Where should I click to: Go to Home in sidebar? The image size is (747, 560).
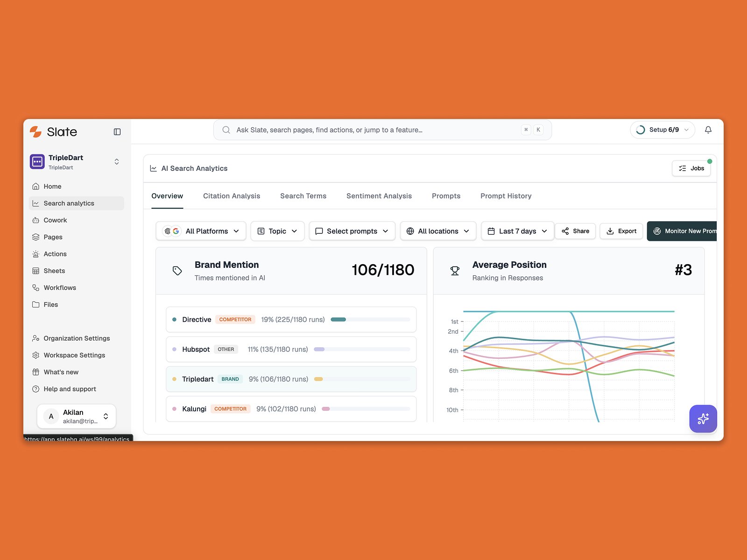pos(77,186)
